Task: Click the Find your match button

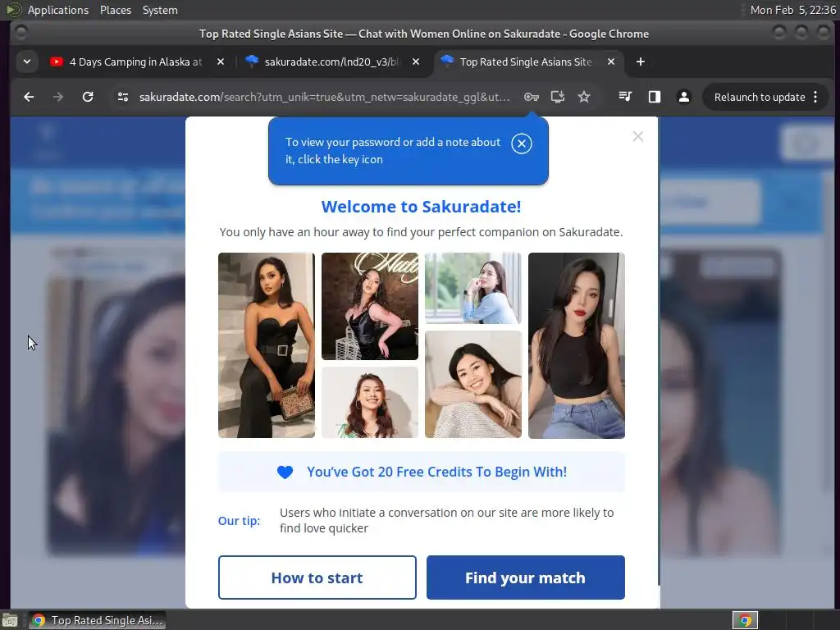Action: pyautogui.click(x=526, y=577)
